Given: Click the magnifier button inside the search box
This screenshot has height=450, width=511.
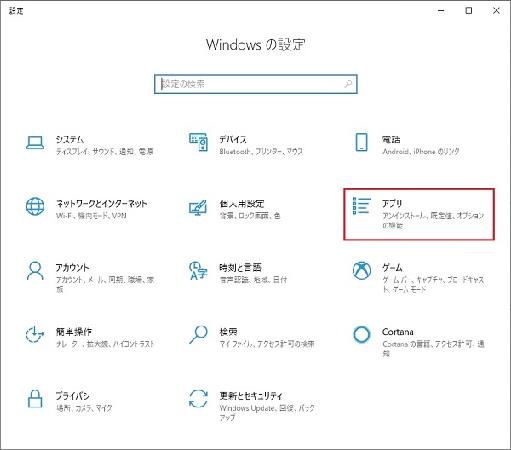Looking at the screenshot, I should point(348,84).
